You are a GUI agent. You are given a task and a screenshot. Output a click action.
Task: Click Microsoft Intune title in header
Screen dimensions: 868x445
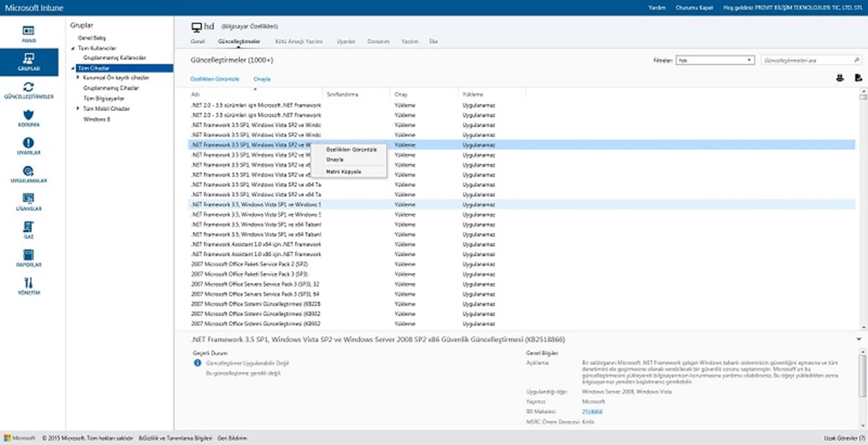coord(34,8)
